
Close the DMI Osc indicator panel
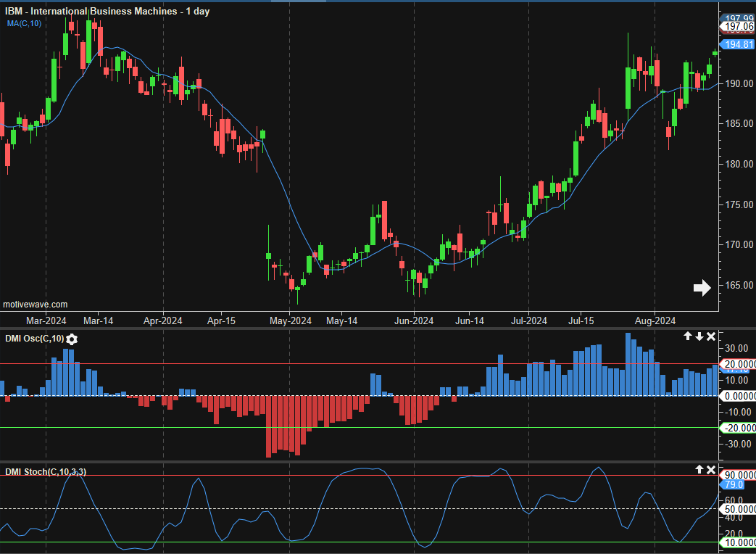click(x=711, y=336)
